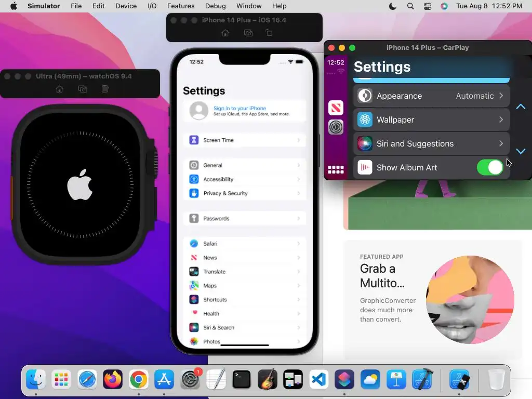Screen dimensions: 532x399
Task: Open Translate row in iPhone Settings
Action: pyautogui.click(x=245, y=271)
